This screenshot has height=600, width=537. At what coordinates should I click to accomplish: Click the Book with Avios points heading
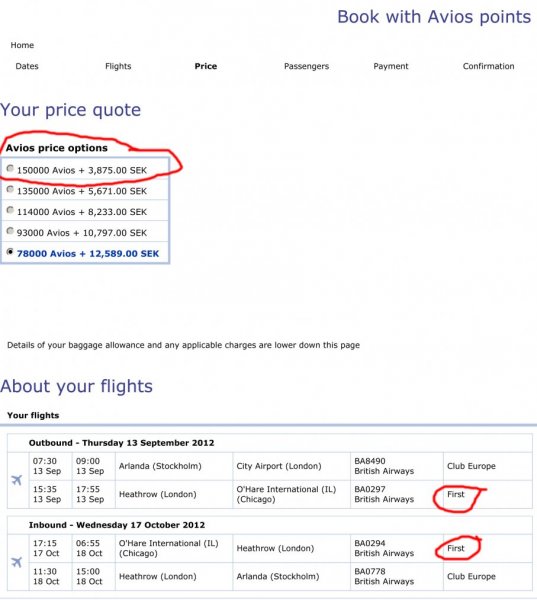click(434, 17)
